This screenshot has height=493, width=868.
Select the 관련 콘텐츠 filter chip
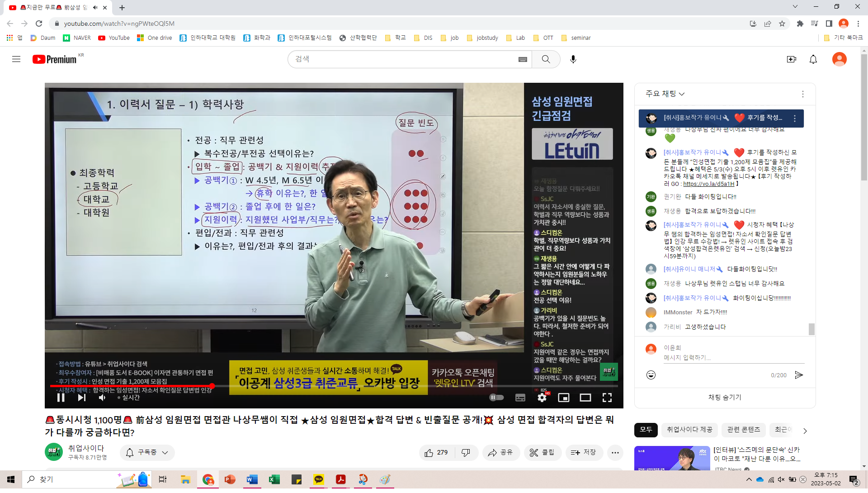coord(744,430)
